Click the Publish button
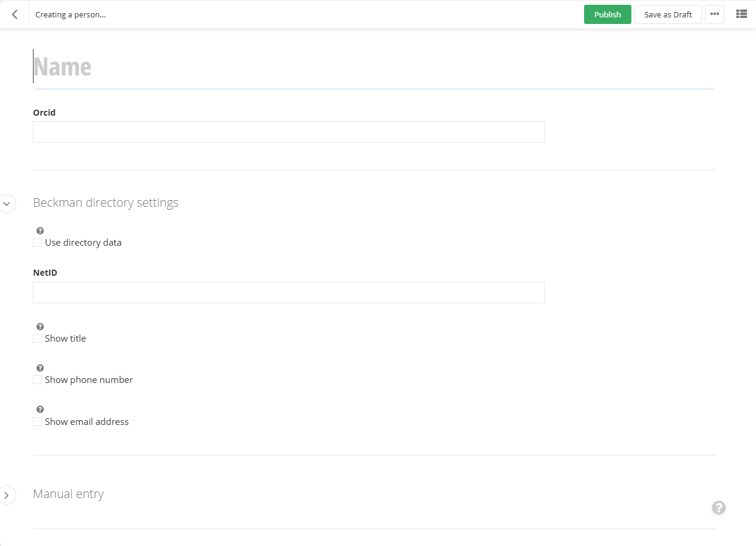The width and height of the screenshot is (756, 546). [x=607, y=14]
